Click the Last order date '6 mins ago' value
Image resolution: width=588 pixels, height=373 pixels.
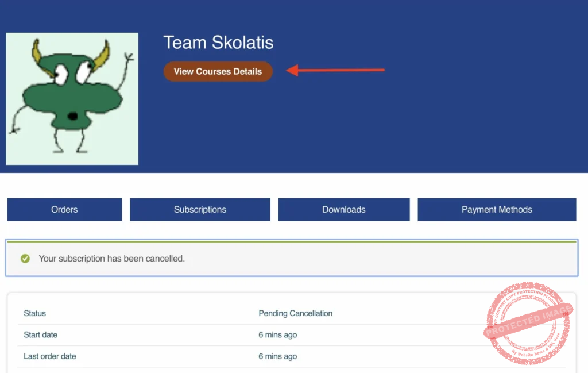pos(277,356)
